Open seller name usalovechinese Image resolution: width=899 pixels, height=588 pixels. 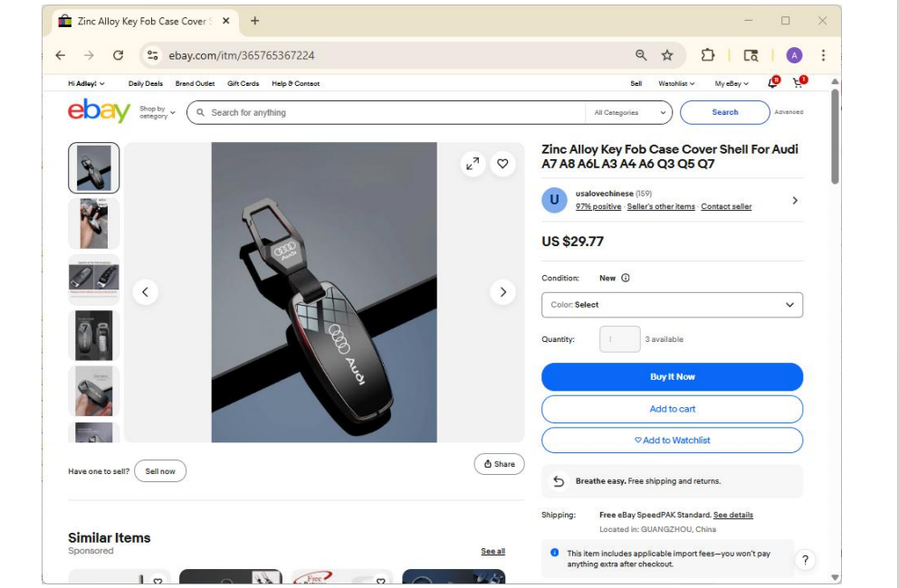604,194
